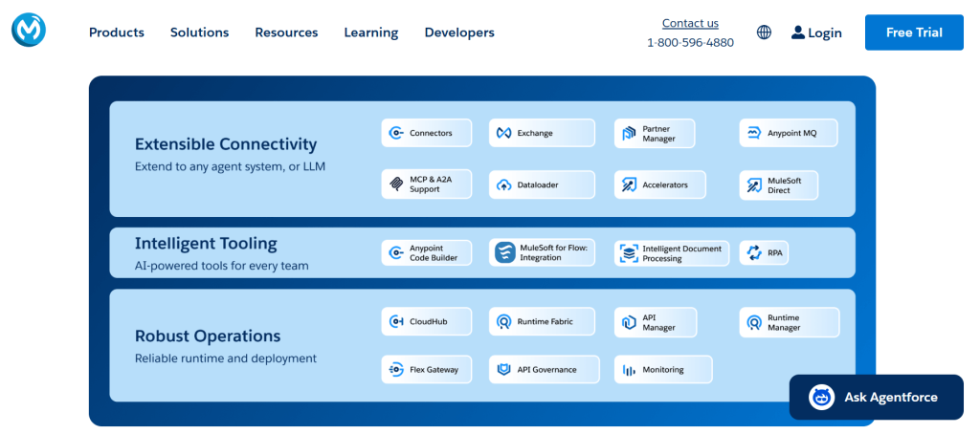This screenshot has height=434, width=980.
Task: Click the Intelligent Document Processing icon
Action: (x=628, y=253)
